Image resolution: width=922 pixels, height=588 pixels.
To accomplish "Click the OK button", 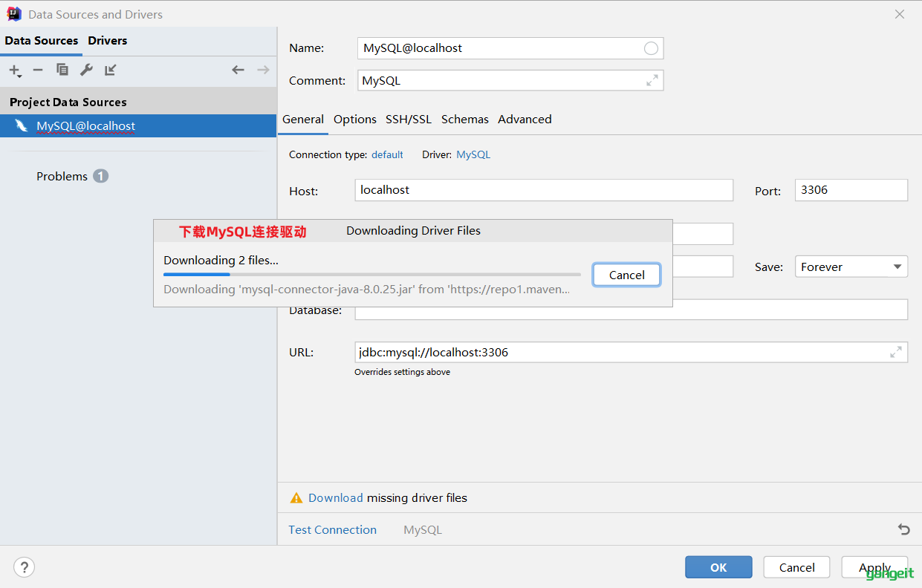I will (718, 567).
